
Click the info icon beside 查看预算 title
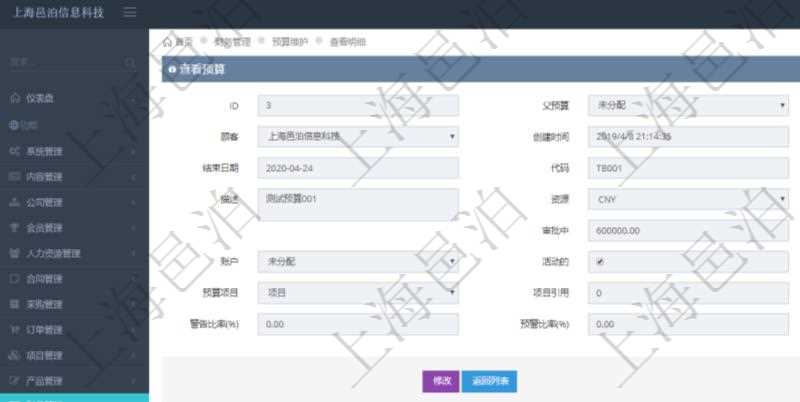tap(171, 69)
